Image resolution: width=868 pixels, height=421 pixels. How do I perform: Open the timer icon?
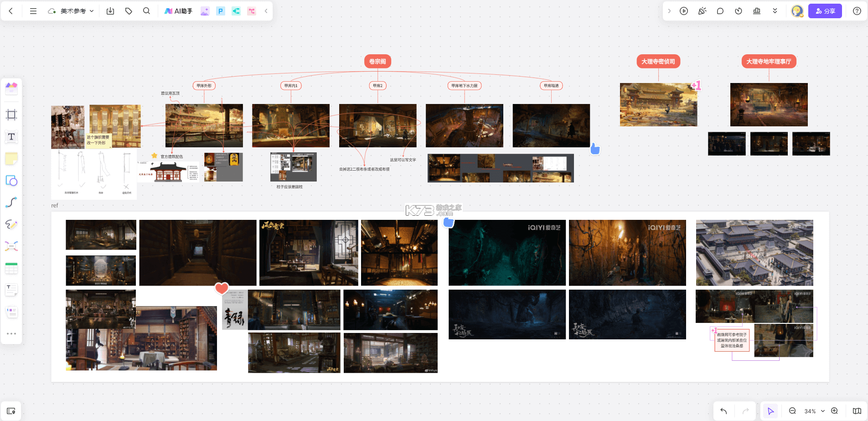[739, 11]
